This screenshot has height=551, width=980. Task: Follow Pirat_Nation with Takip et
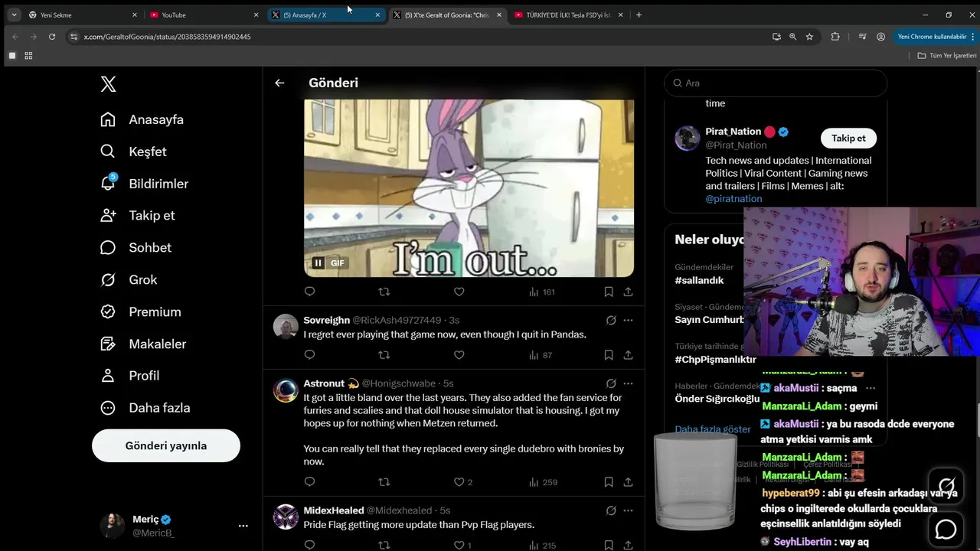[x=848, y=138]
